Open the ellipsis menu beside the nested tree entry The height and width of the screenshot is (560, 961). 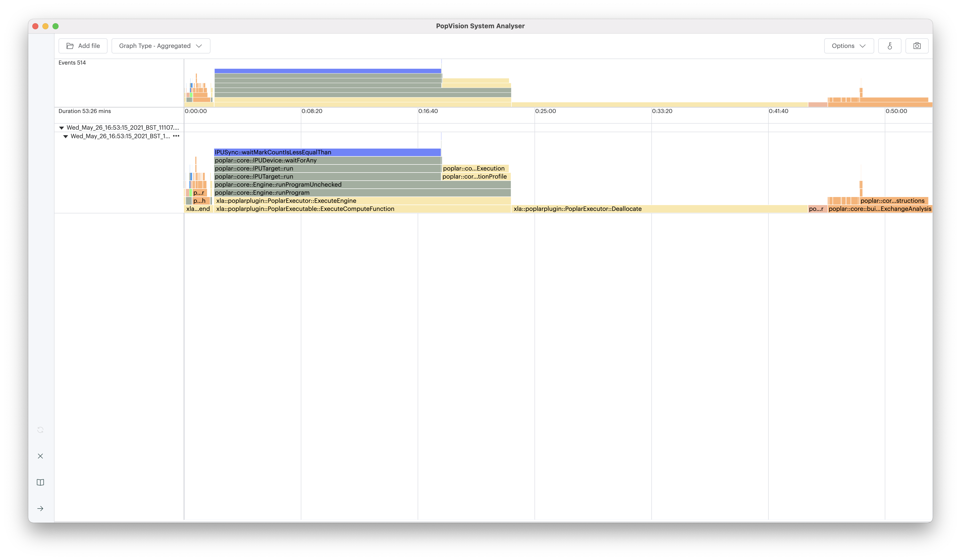tap(176, 136)
